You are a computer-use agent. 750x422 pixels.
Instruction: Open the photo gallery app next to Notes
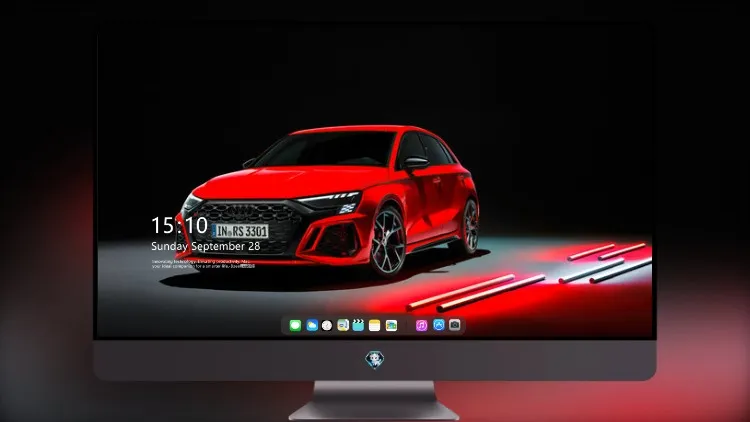tap(391, 325)
